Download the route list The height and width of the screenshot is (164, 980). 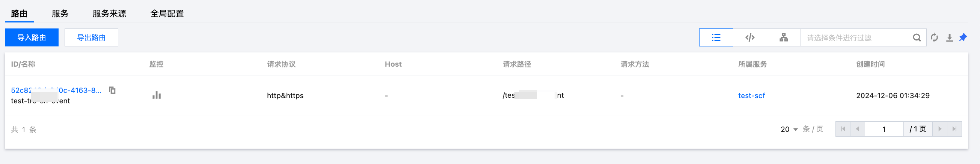point(950,37)
